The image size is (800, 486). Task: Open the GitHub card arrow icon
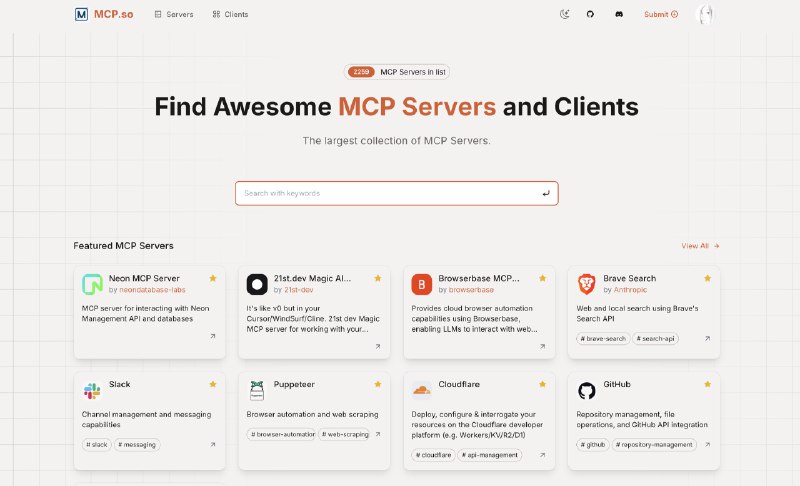point(707,445)
